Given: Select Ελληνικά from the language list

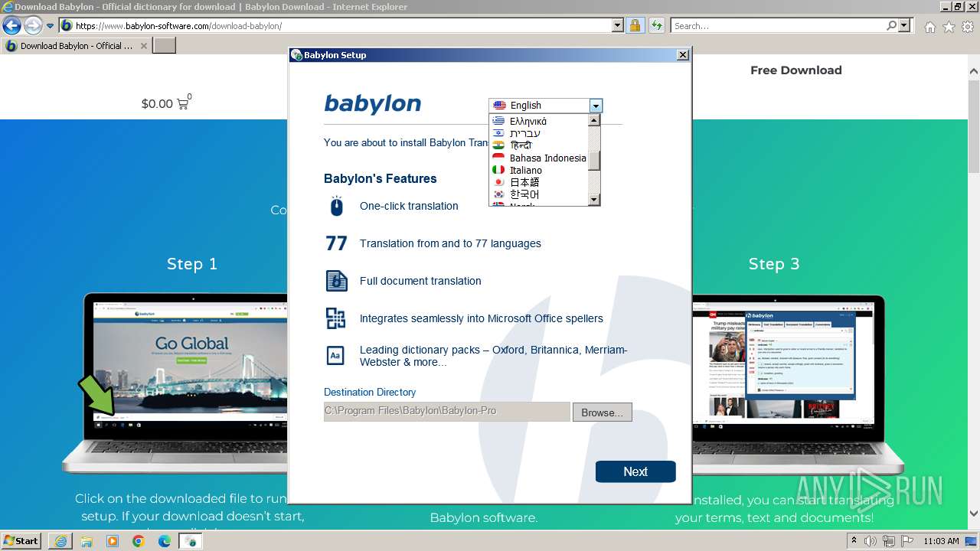Looking at the screenshot, I should pyautogui.click(x=528, y=121).
